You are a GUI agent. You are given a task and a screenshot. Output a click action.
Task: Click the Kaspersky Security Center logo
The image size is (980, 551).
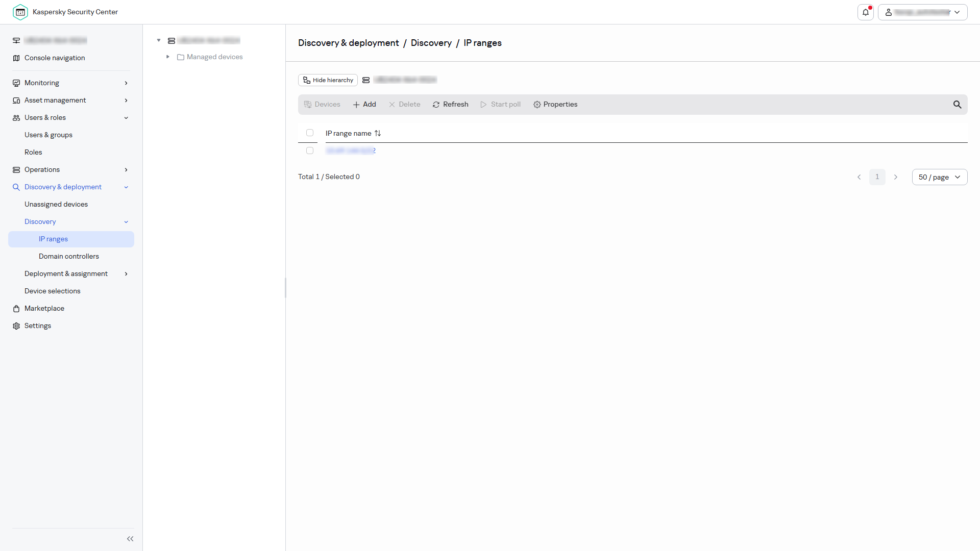click(x=20, y=12)
